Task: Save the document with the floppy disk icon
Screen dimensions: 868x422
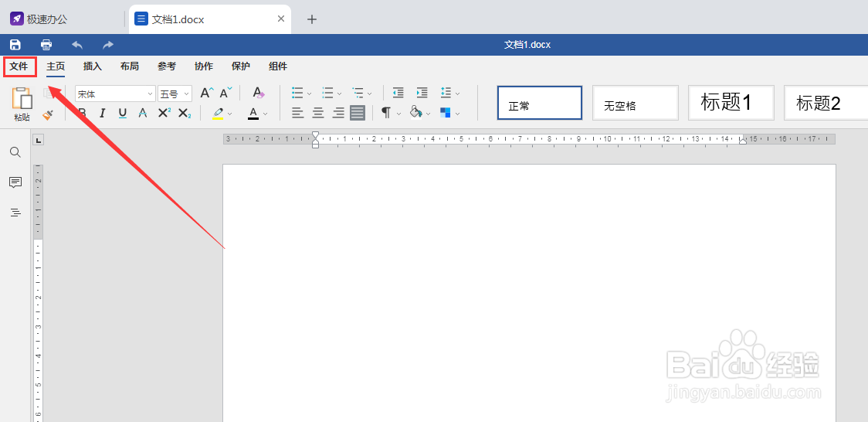Action: point(15,45)
